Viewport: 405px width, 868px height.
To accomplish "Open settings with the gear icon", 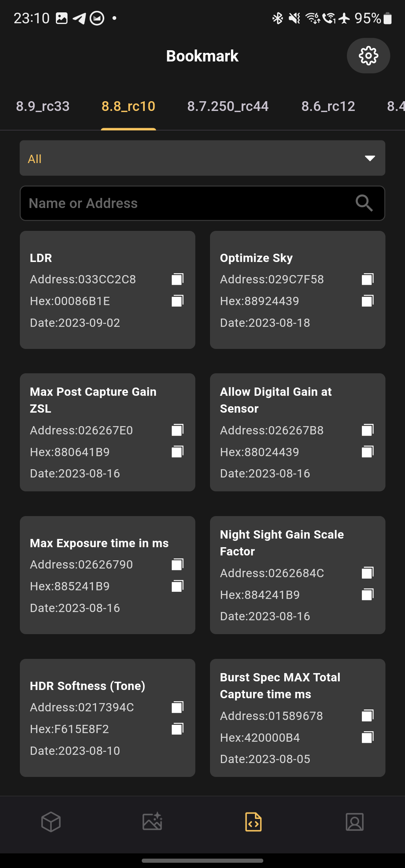I will click(368, 56).
